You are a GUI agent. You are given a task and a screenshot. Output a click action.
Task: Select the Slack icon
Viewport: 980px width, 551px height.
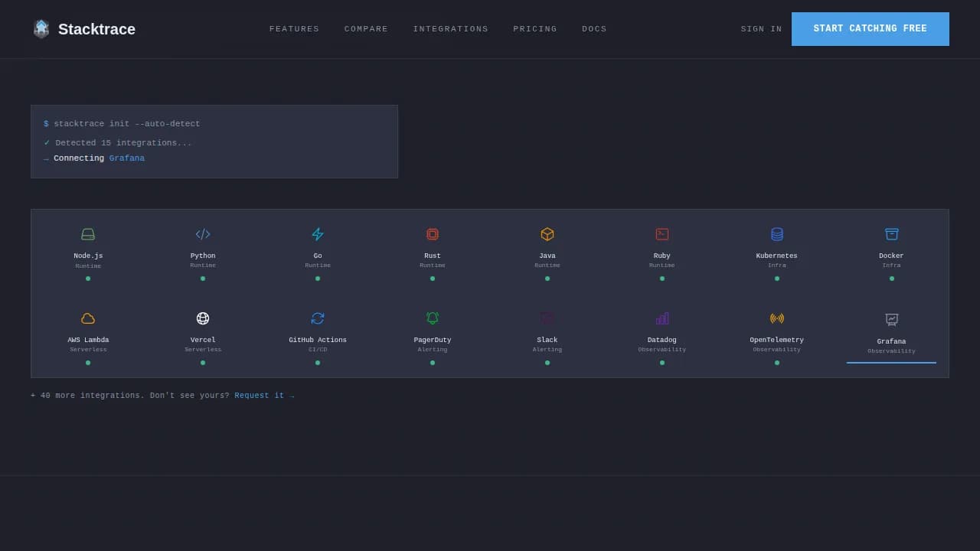click(547, 318)
